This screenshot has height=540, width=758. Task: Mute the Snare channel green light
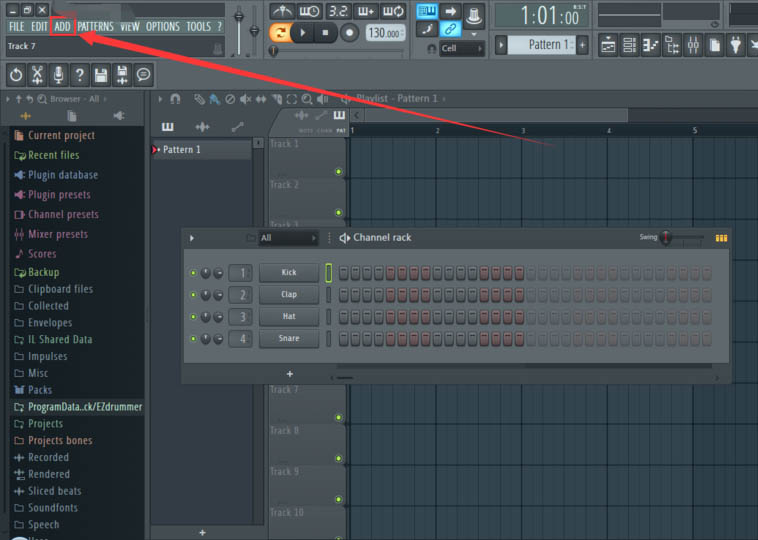(193, 338)
